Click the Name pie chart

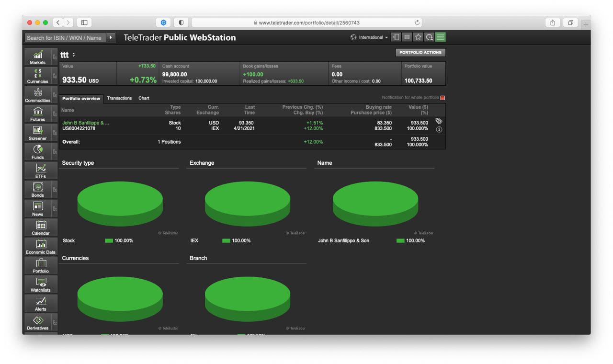[x=375, y=204]
